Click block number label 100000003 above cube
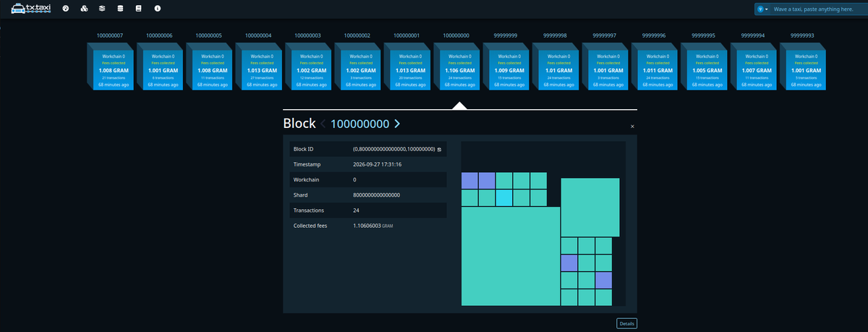868x332 pixels. point(307,35)
